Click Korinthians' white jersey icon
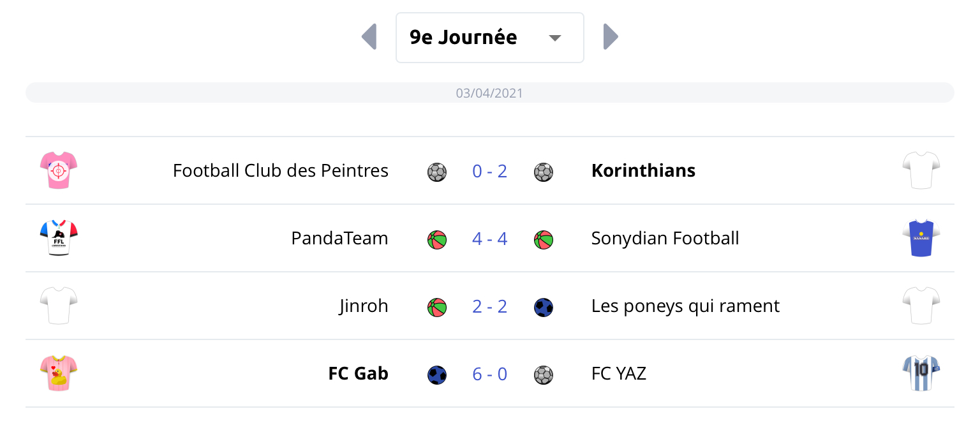 [x=921, y=171]
